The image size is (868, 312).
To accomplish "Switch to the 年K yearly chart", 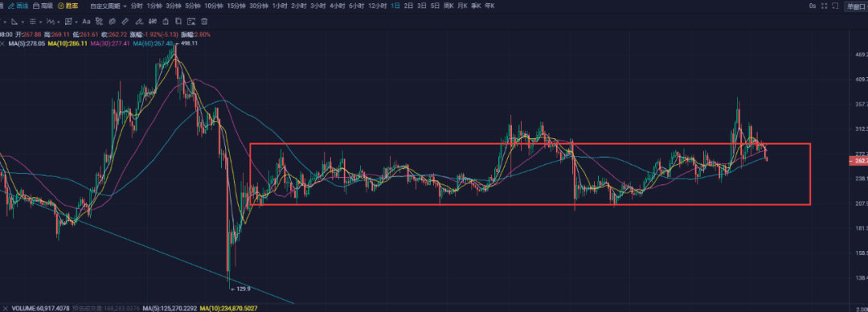I will [x=489, y=6].
